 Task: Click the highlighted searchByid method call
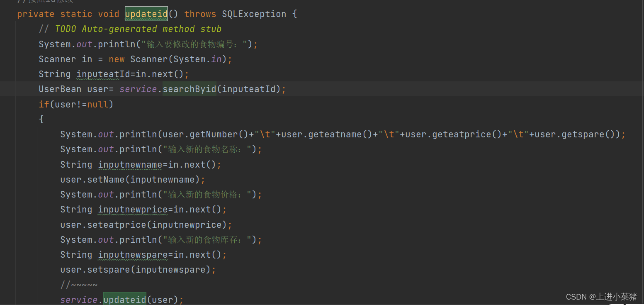pos(190,89)
